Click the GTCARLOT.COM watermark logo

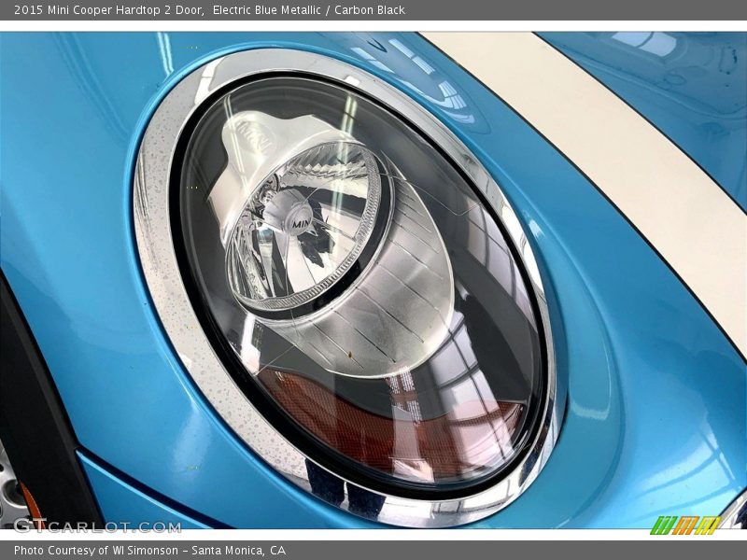click(97, 525)
